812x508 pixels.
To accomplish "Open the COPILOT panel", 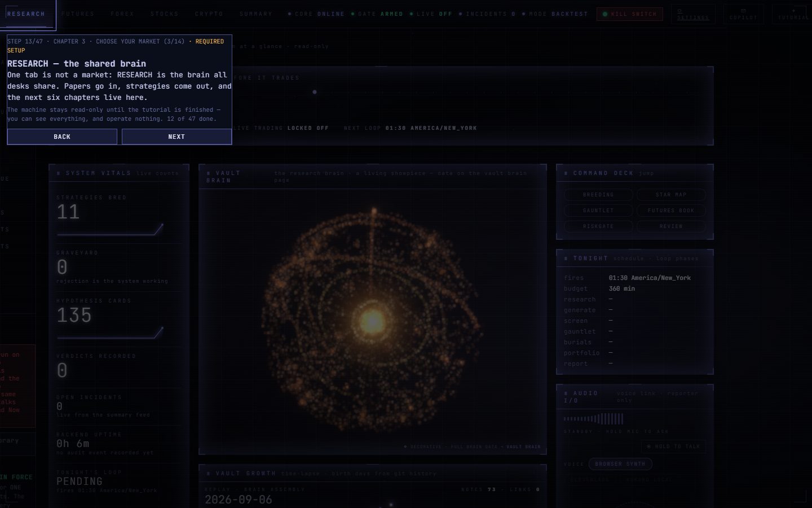I will click(743, 14).
